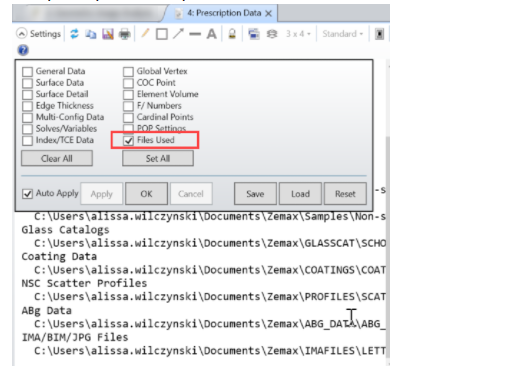
Task: Select the rectangle drawing tool
Action: tap(162, 34)
